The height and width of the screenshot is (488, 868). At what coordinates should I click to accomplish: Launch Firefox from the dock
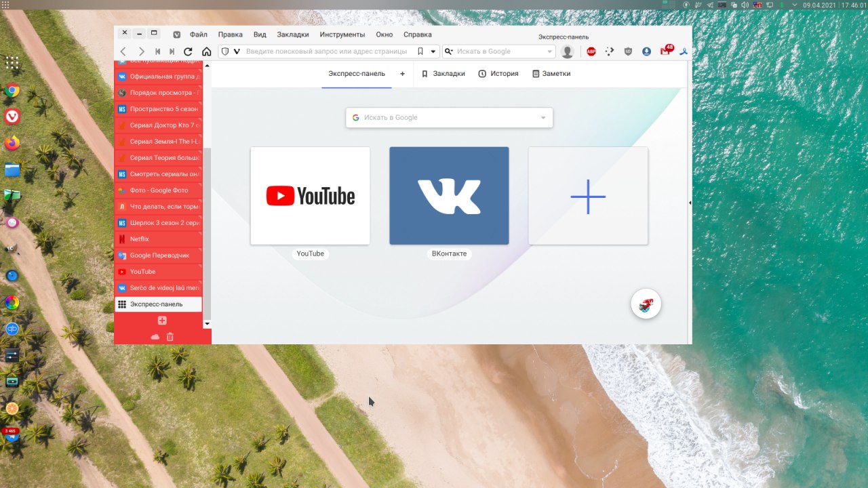(12, 143)
